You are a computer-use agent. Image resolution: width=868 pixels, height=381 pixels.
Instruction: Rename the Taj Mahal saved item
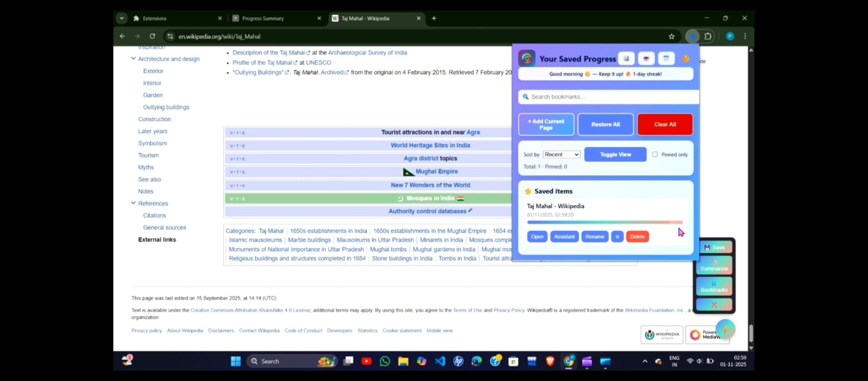pyautogui.click(x=595, y=237)
